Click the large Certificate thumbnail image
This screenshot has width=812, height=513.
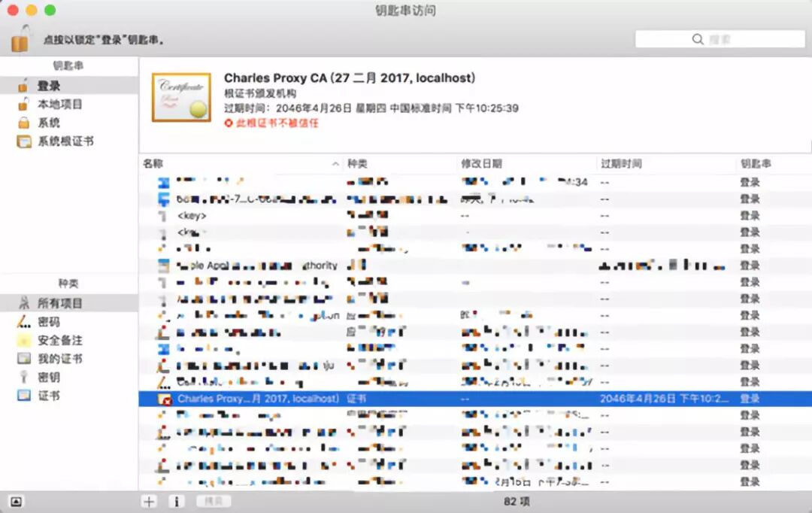181,98
